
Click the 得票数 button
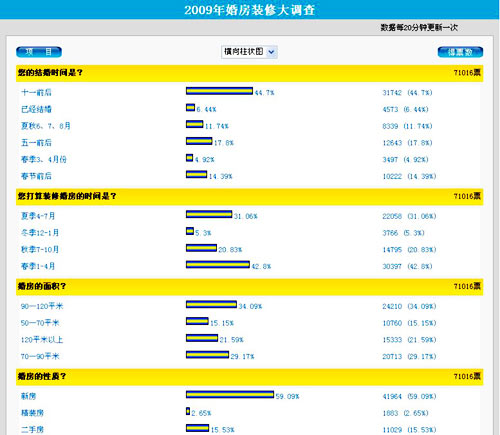pyautogui.click(x=460, y=52)
